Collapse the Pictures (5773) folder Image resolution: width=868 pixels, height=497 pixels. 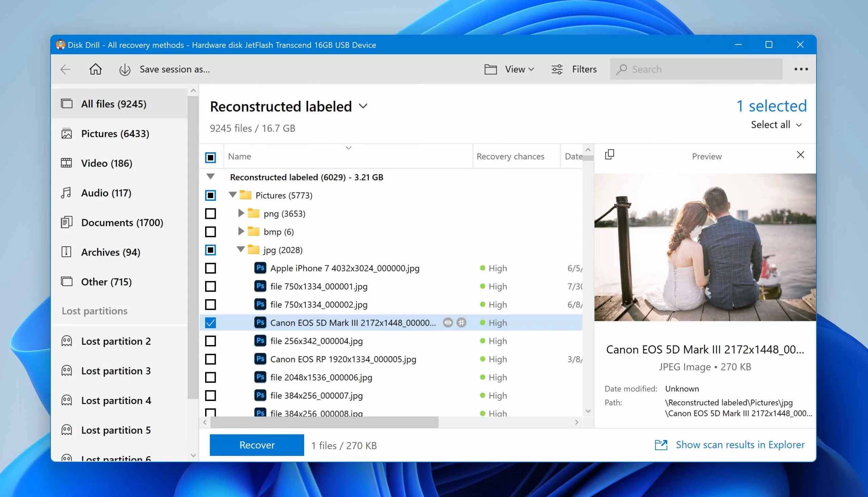pos(233,195)
